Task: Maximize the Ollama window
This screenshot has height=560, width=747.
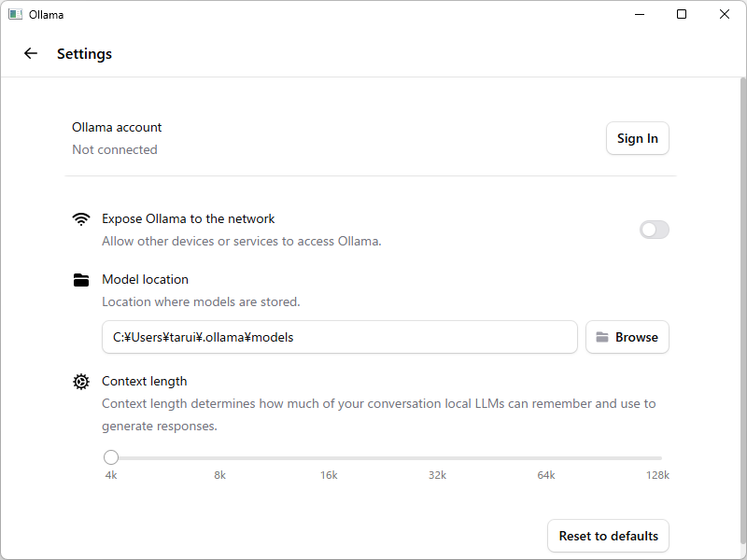Action: pos(682,14)
